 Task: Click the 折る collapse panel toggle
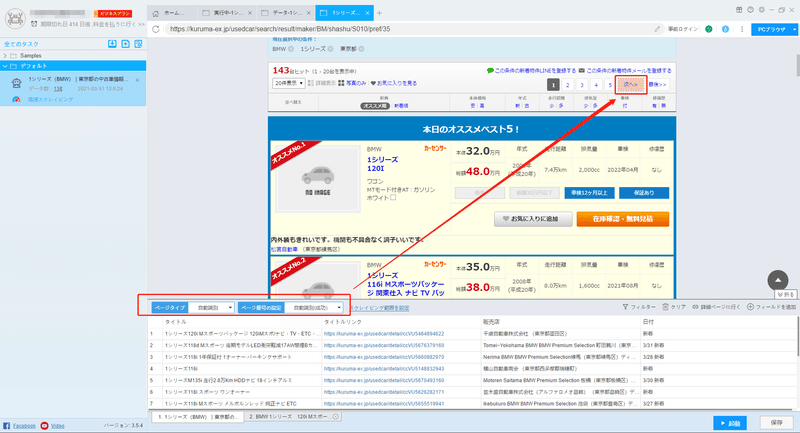pos(785,294)
